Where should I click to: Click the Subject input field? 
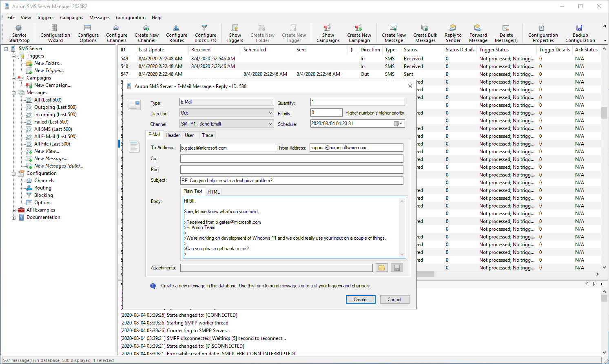point(292,181)
